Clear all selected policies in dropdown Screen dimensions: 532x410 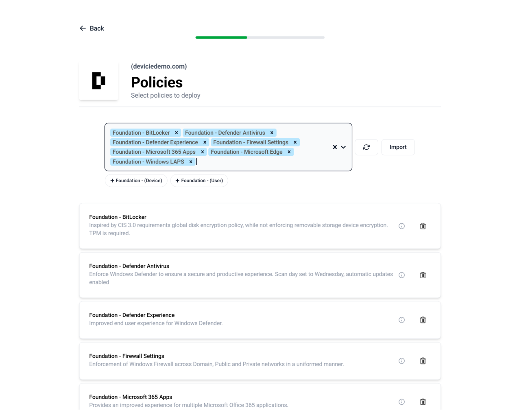click(335, 147)
